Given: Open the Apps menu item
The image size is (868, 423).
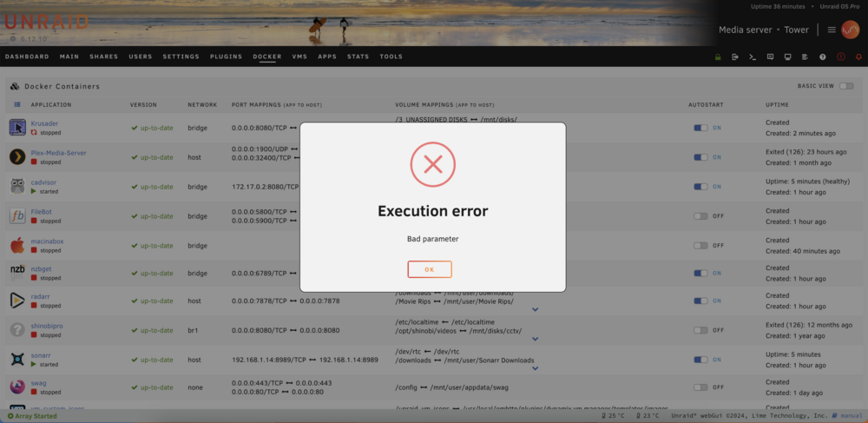Looking at the screenshot, I should tap(327, 56).
